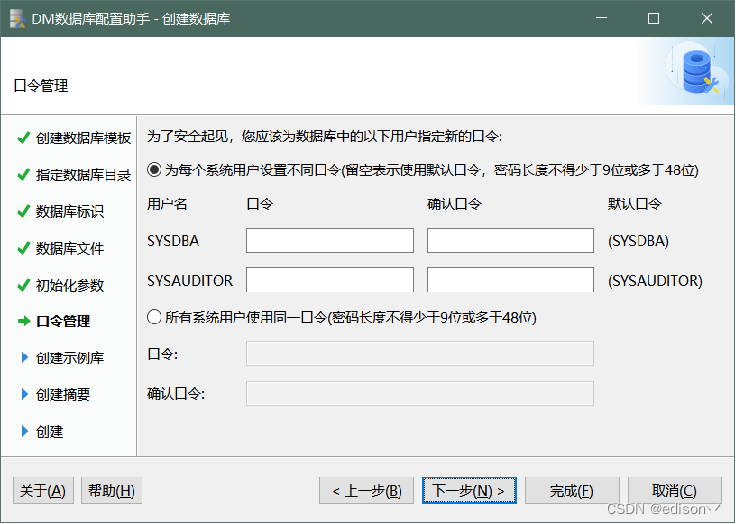Click the 用户名 column header
Screen dimensions: 736x524
pyautogui.click(x=167, y=204)
